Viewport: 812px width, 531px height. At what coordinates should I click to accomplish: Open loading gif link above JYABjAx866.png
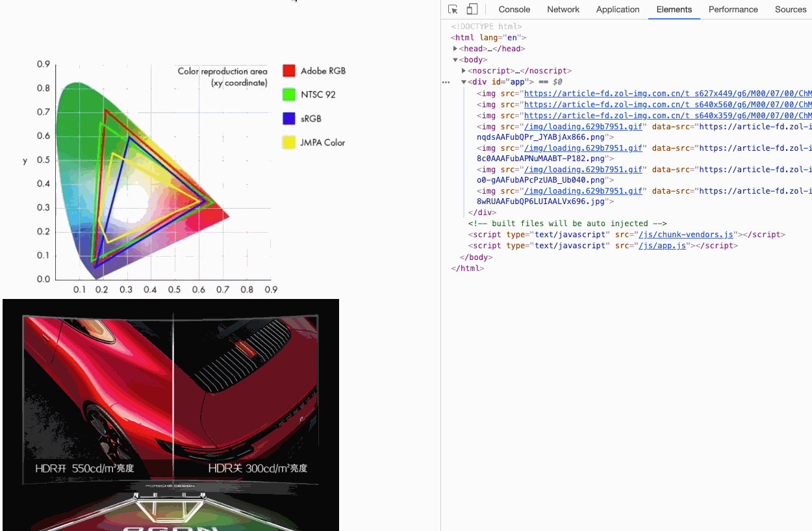coord(583,127)
